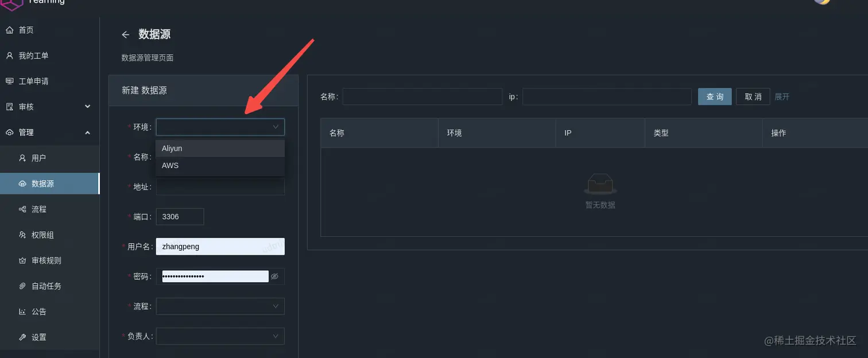Viewport: 868px width, 358px height.
Task: Click the 数据源管理页面 subtitle text
Action: click(148, 58)
